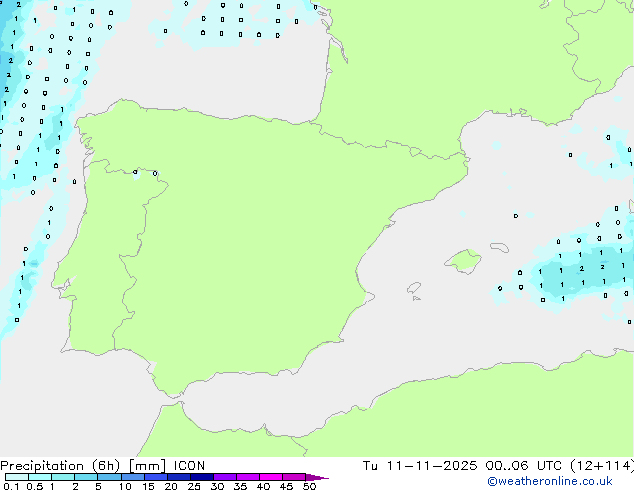Screen dimensions: 634x490
Task: Click the '0.5' legend label
Action: 34,486
